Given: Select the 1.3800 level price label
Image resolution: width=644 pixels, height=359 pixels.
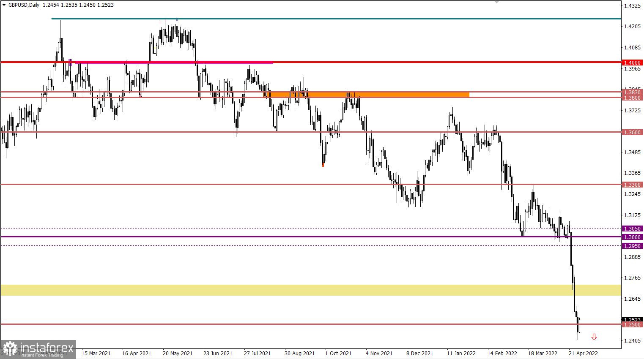Looking at the screenshot, I should [x=633, y=98].
